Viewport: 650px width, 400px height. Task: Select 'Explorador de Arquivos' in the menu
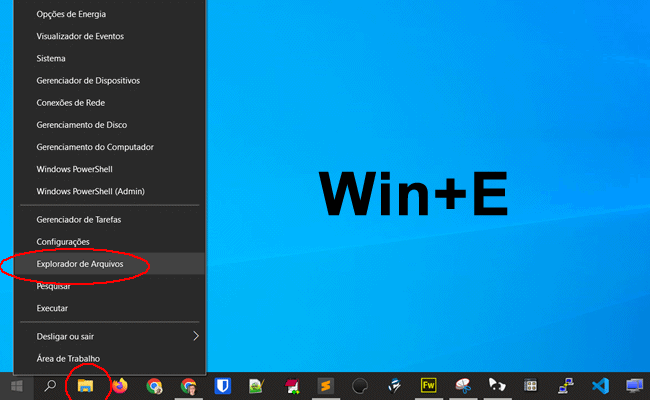point(80,264)
